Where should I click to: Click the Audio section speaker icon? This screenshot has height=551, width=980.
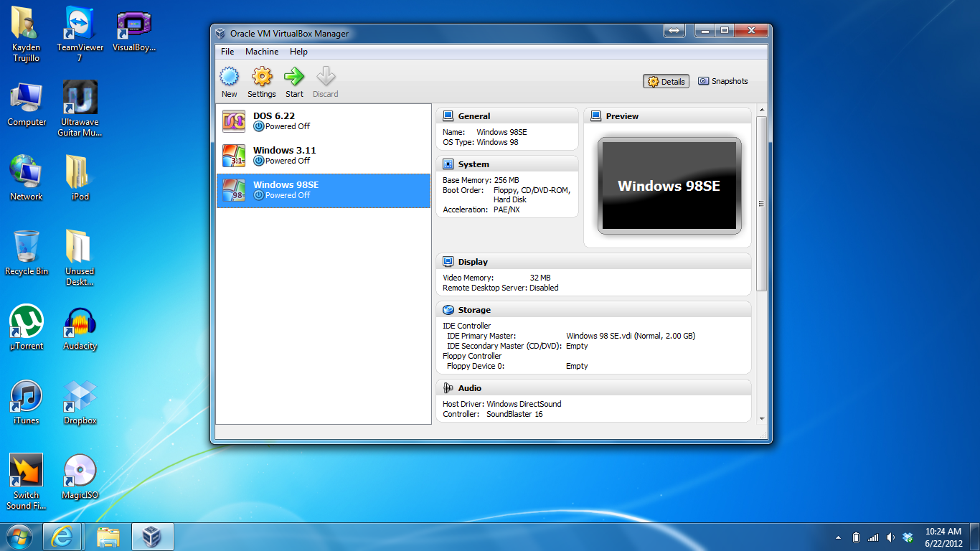(448, 387)
